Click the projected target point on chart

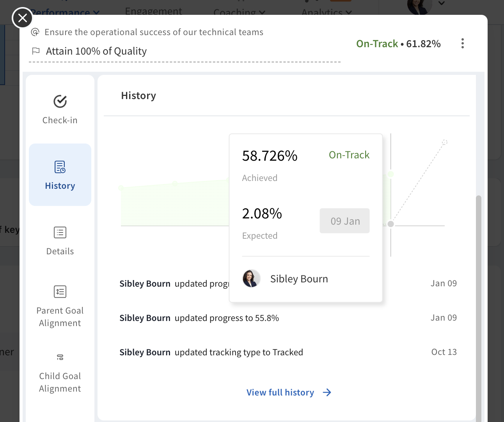444,142
